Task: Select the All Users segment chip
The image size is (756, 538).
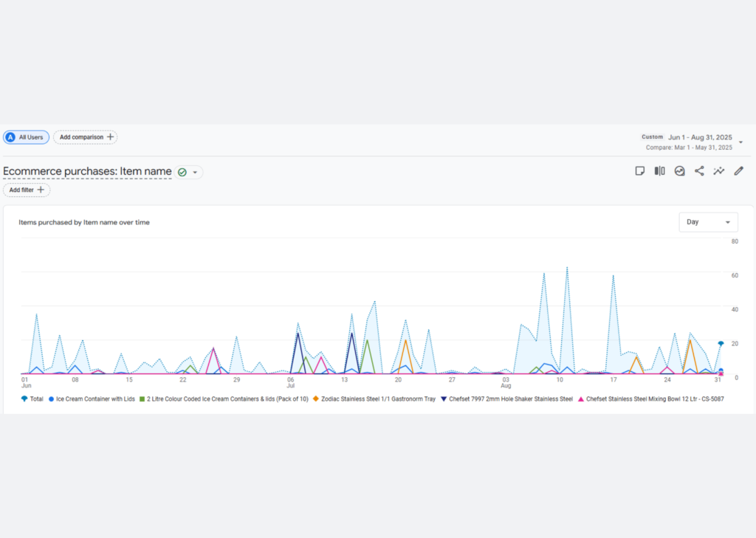Action: tap(26, 137)
